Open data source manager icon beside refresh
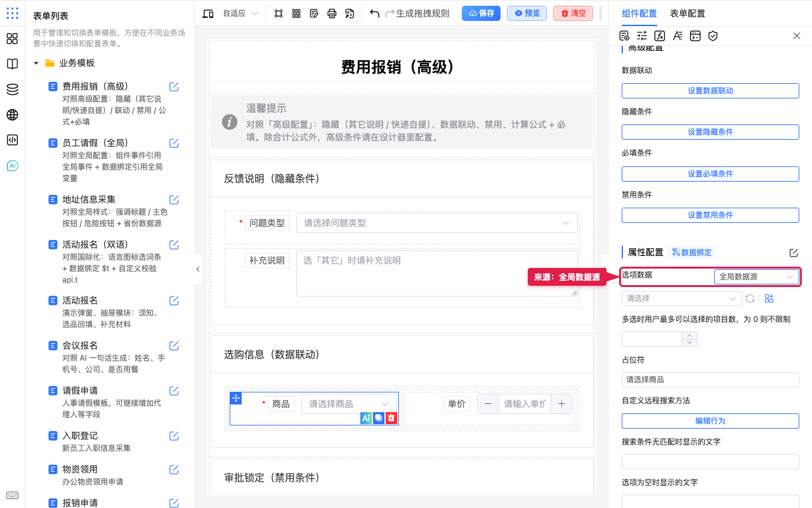The width and height of the screenshot is (812, 508). 769,298
